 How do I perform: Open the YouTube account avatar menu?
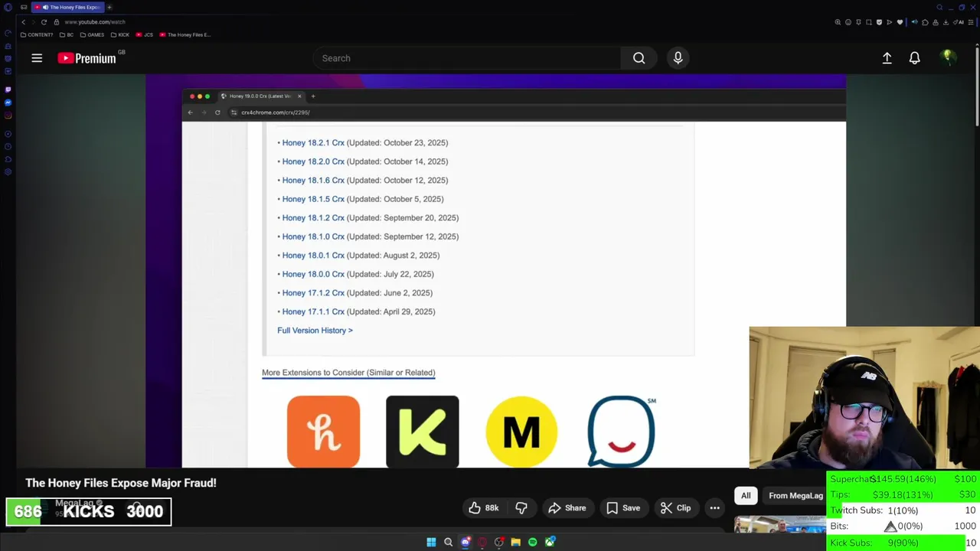coord(948,58)
